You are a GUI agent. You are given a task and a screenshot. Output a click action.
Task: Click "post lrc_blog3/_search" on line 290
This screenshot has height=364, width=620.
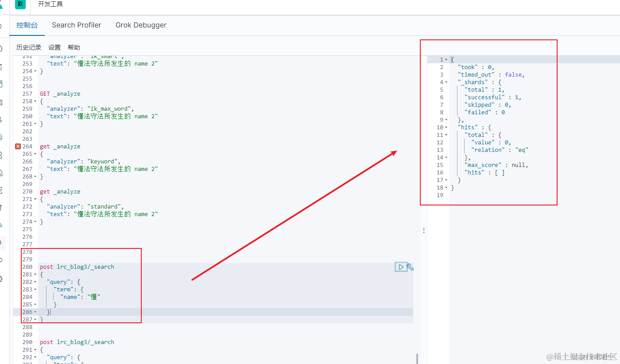[x=77, y=342]
